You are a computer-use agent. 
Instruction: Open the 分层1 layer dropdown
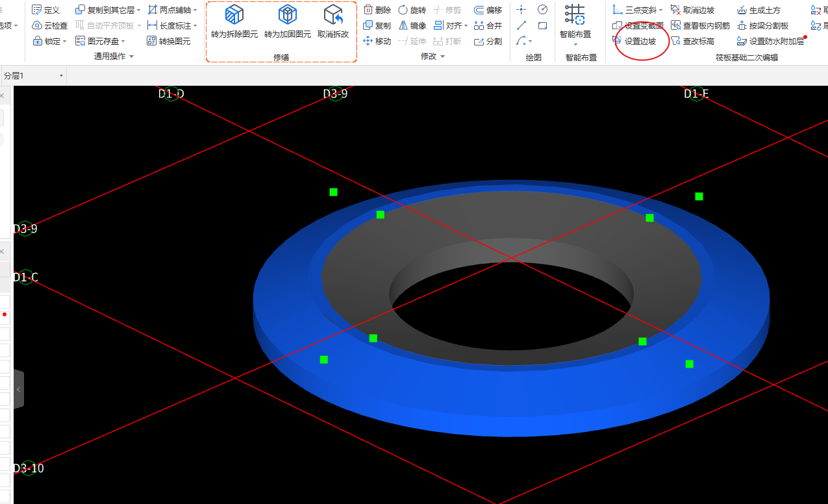(x=62, y=76)
